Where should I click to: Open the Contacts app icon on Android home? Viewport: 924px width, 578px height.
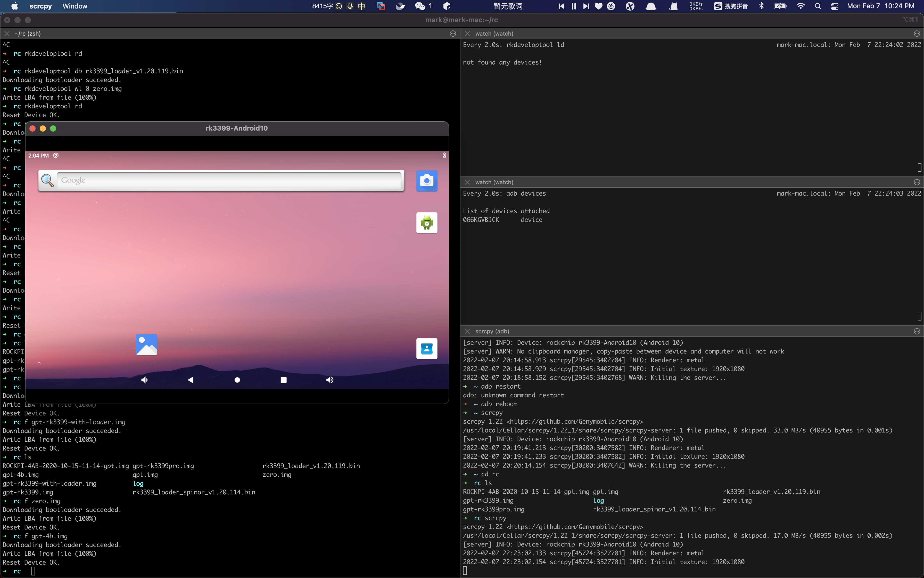point(426,349)
